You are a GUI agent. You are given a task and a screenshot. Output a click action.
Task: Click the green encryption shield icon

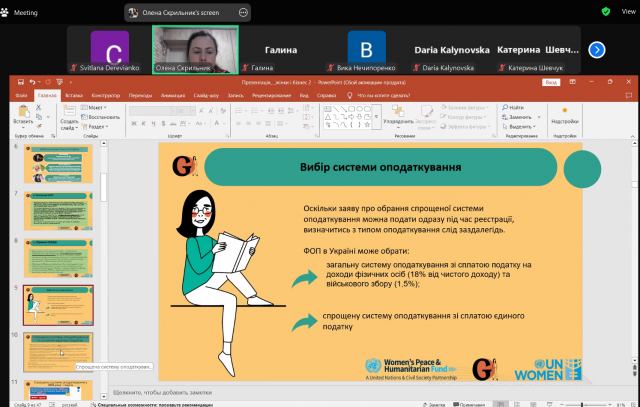[x=606, y=11]
